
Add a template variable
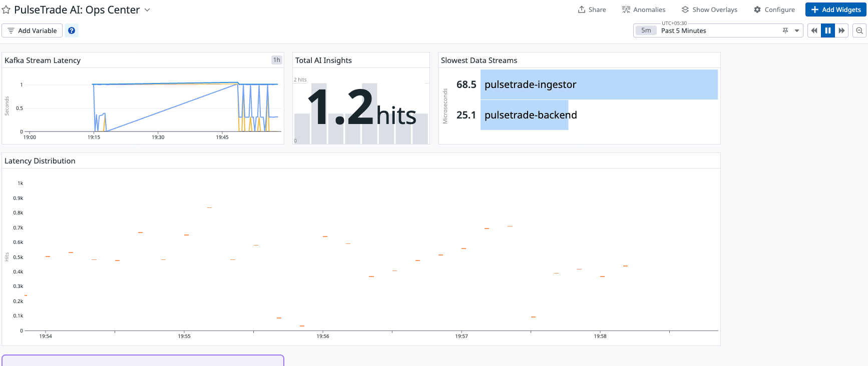click(x=32, y=30)
